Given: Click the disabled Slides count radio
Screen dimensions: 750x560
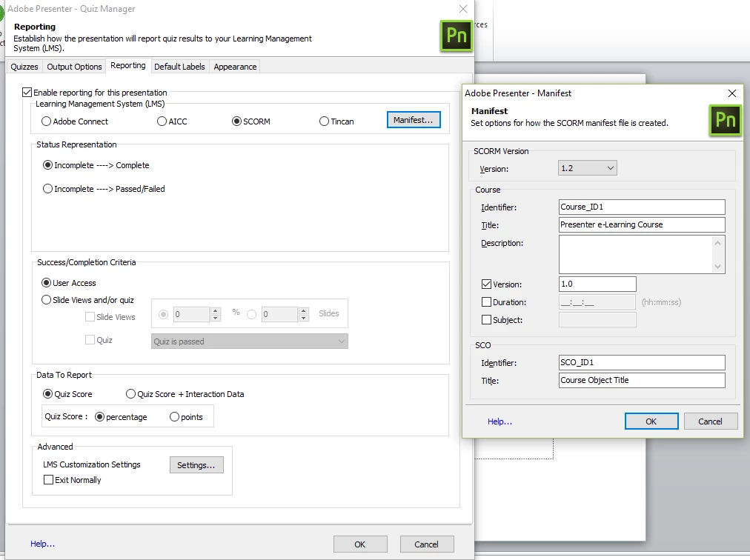Looking at the screenshot, I should tap(251, 314).
